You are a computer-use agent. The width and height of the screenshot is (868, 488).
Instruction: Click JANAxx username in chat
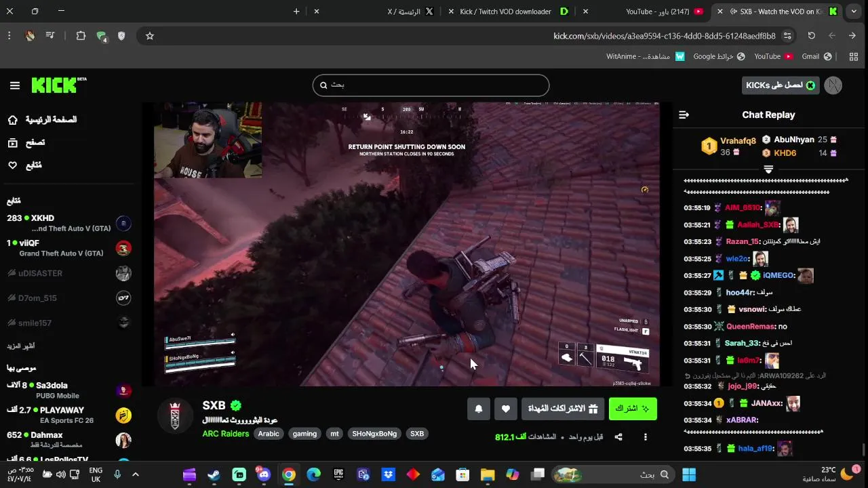tap(767, 403)
